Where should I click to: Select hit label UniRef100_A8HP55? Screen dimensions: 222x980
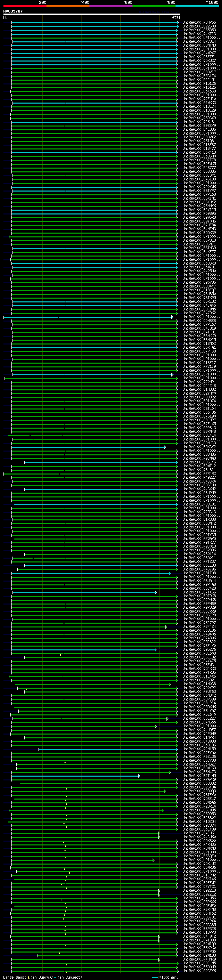[x=199, y=23]
